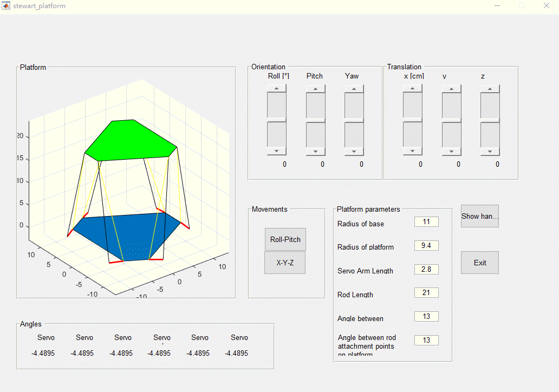Click the Yaw label
The image size is (559, 392).
pyautogui.click(x=352, y=76)
